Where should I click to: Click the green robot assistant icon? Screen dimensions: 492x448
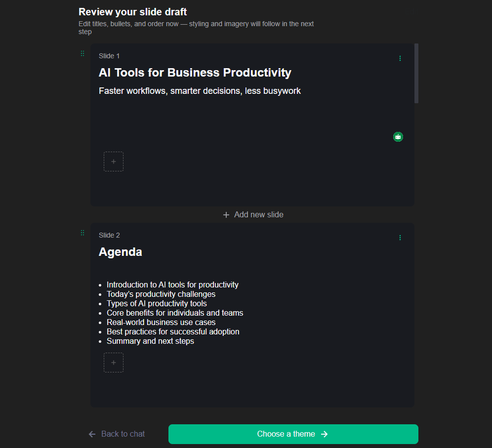(x=398, y=137)
